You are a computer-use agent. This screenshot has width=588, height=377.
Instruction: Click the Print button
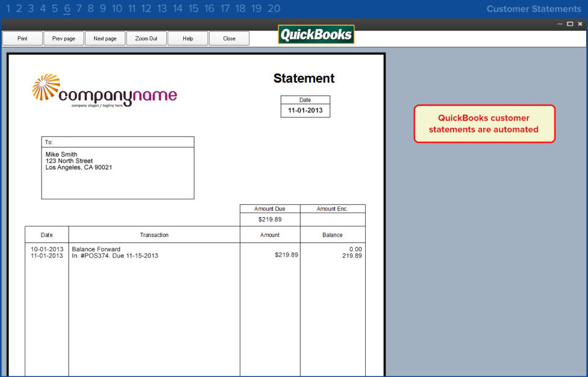click(x=22, y=39)
